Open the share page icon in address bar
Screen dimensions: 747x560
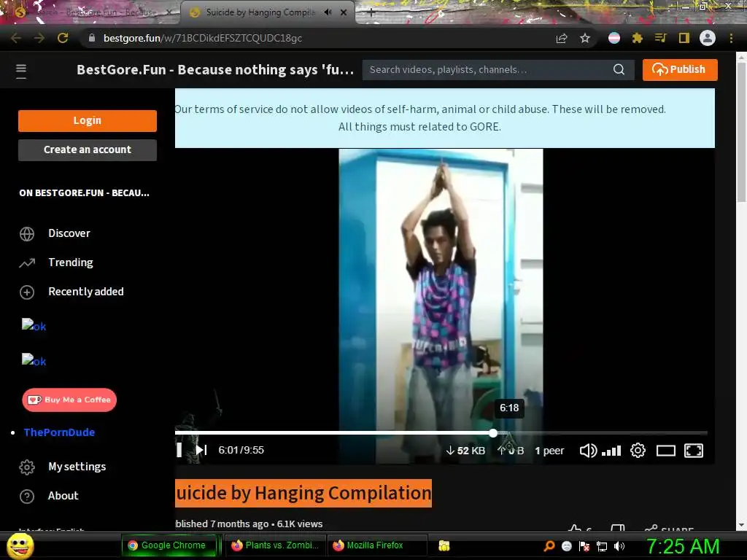(x=562, y=38)
